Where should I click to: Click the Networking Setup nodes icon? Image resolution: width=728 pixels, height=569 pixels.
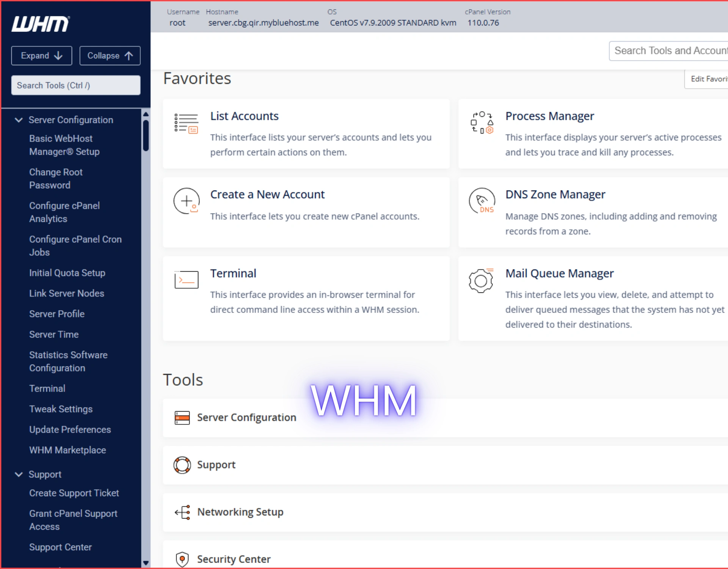pos(182,512)
